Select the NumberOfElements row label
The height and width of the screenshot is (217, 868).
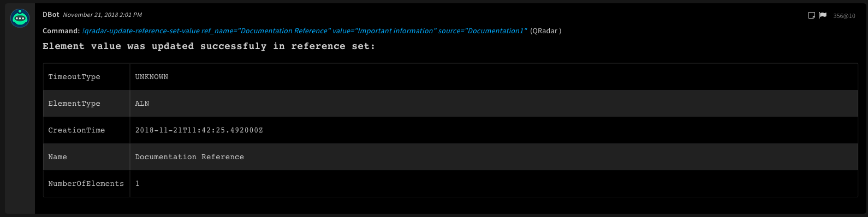point(86,184)
